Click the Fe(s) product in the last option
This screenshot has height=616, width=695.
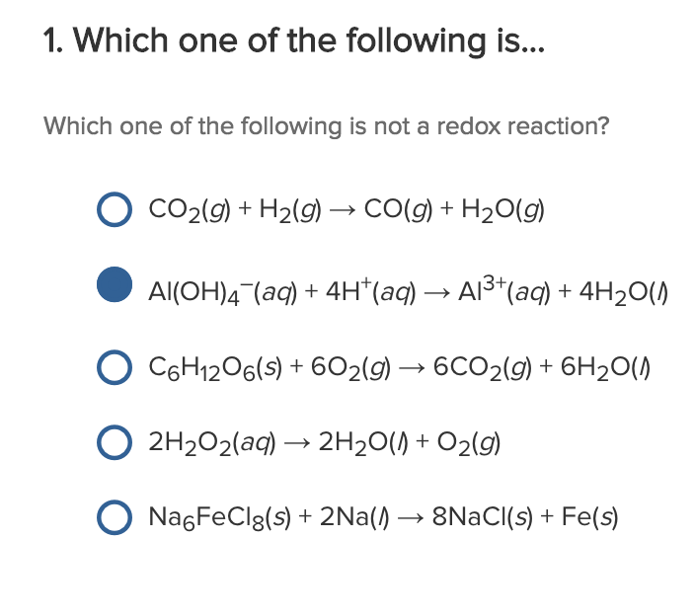(x=590, y=517)
